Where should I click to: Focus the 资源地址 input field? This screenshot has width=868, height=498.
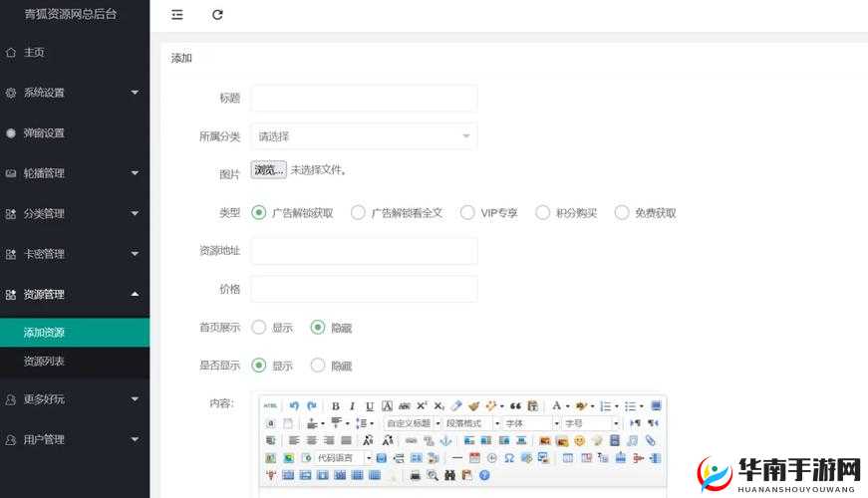pos(365,251)
